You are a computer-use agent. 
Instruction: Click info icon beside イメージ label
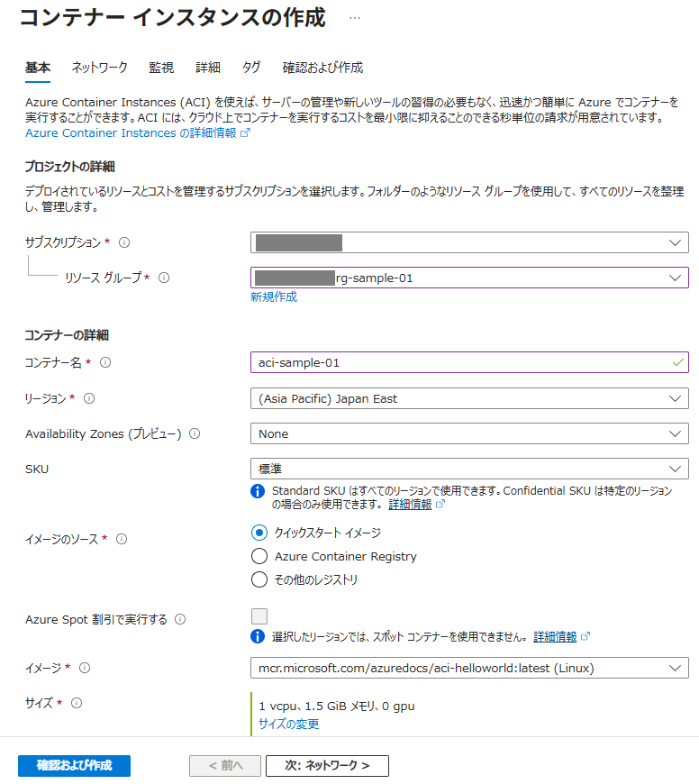(x=85, y=668)
